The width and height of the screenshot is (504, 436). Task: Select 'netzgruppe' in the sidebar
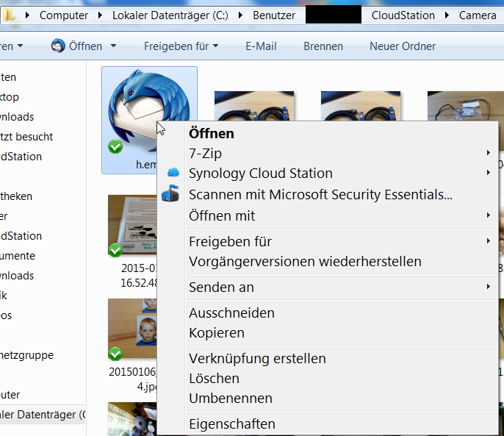[x=26, y=355]
